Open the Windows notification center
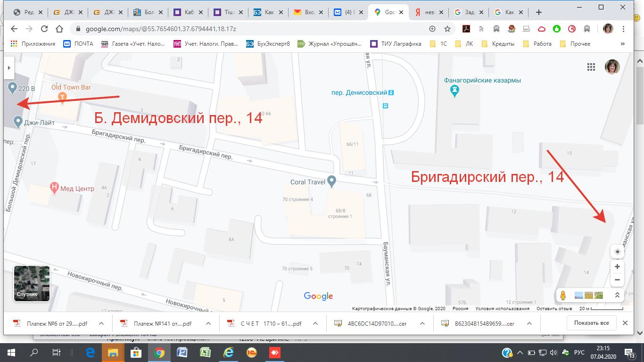The image size is (644, 362). coord(630,352)
